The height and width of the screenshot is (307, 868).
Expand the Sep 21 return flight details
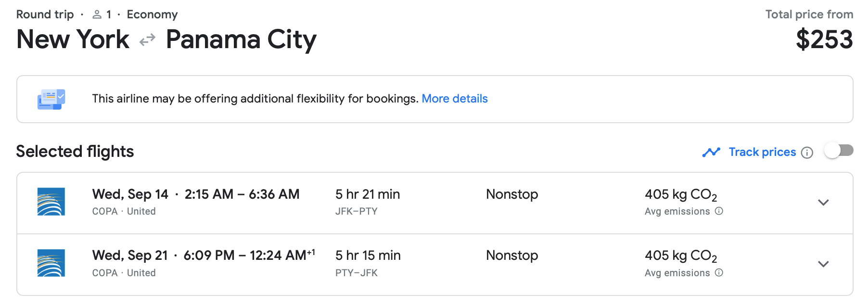pos(823,264)
